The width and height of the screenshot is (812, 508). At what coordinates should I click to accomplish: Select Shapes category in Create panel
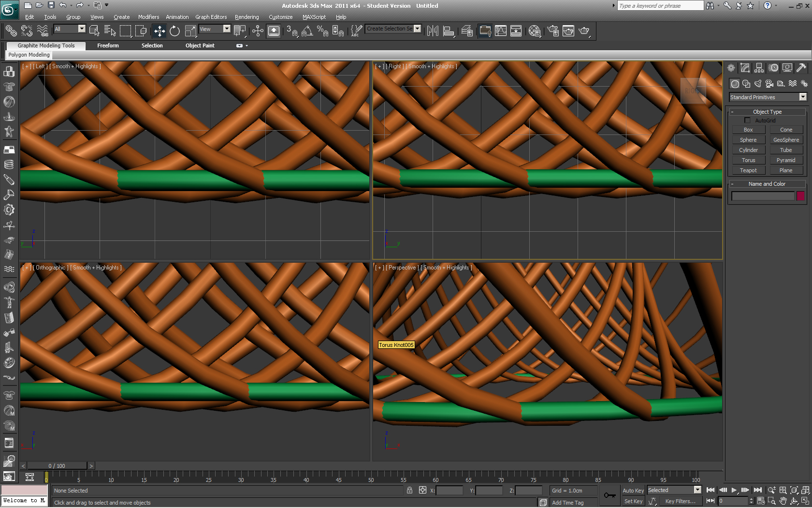click(746, 84)
